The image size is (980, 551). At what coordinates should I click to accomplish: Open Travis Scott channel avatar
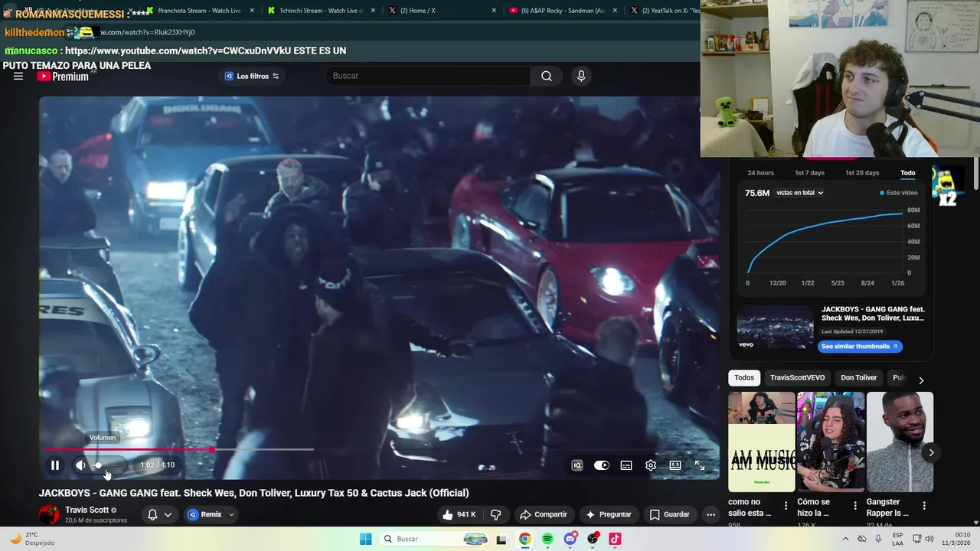(49, 514)
